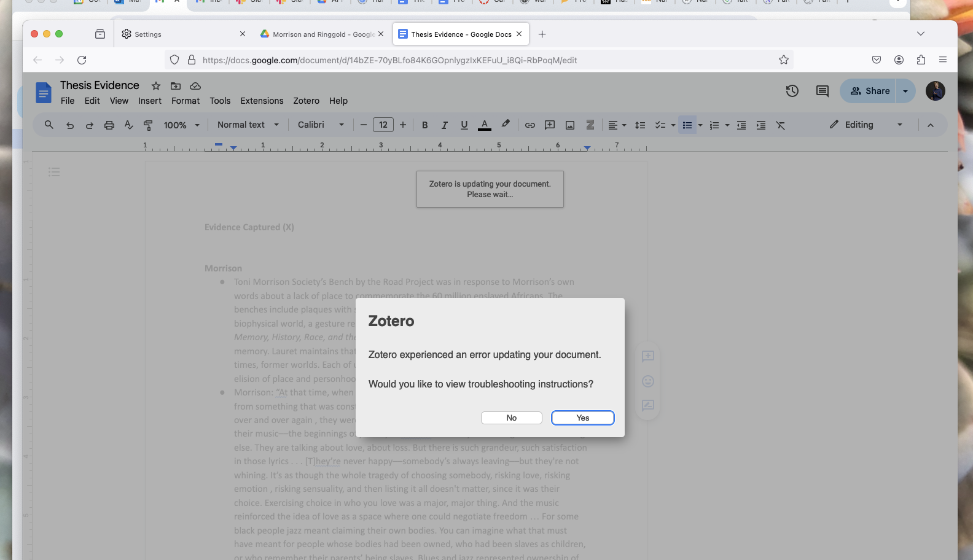This screenshot has width=973, height=560.
Task: Move document to folder icon
Action: tap(176, 86)
